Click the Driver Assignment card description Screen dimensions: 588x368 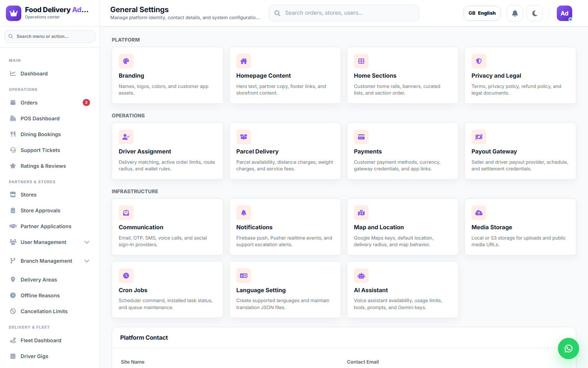167,166
